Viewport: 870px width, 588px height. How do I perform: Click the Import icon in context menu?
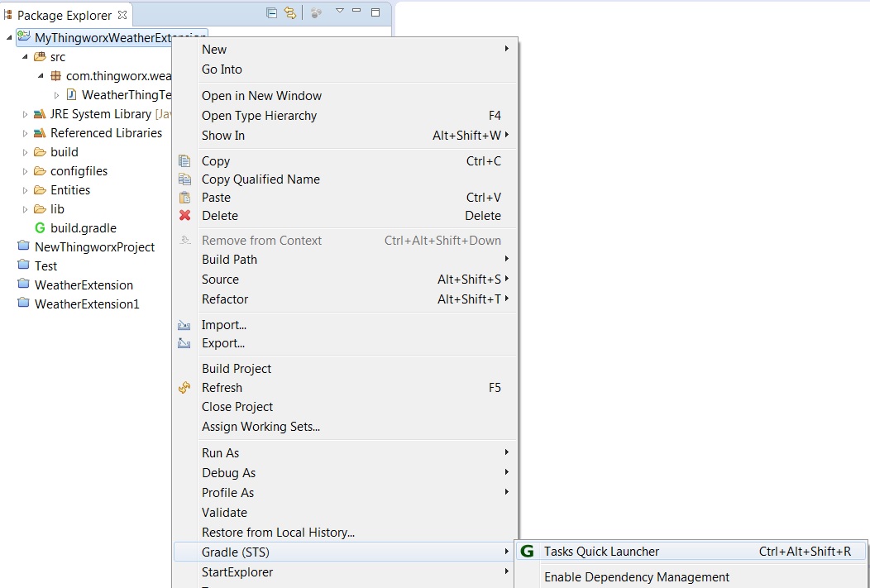(x=185, y=324)
